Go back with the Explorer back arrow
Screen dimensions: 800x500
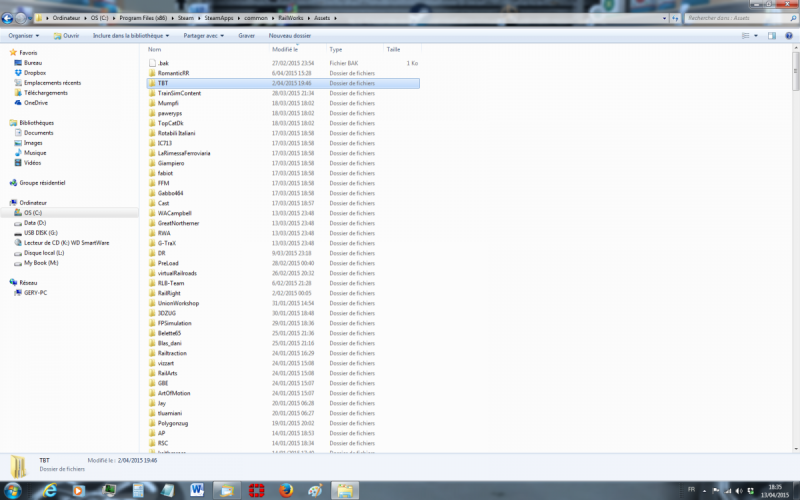(7, 18)
